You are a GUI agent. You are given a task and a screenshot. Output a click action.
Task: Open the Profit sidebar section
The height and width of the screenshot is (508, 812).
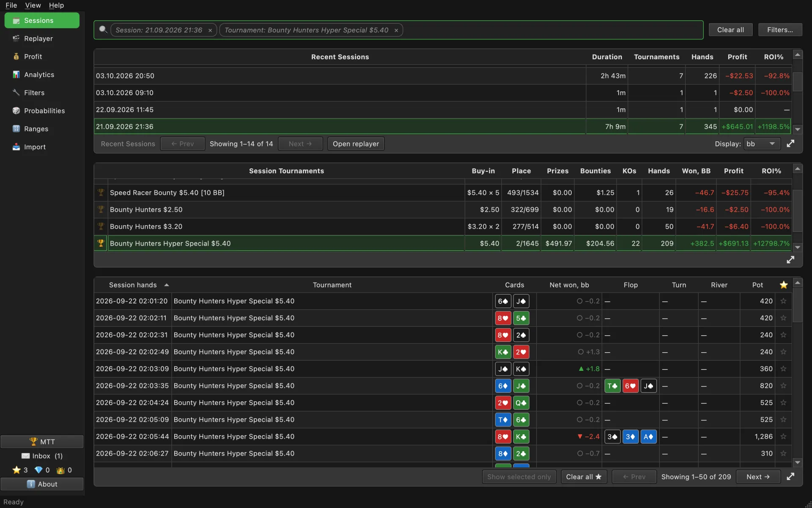point(41,57)
